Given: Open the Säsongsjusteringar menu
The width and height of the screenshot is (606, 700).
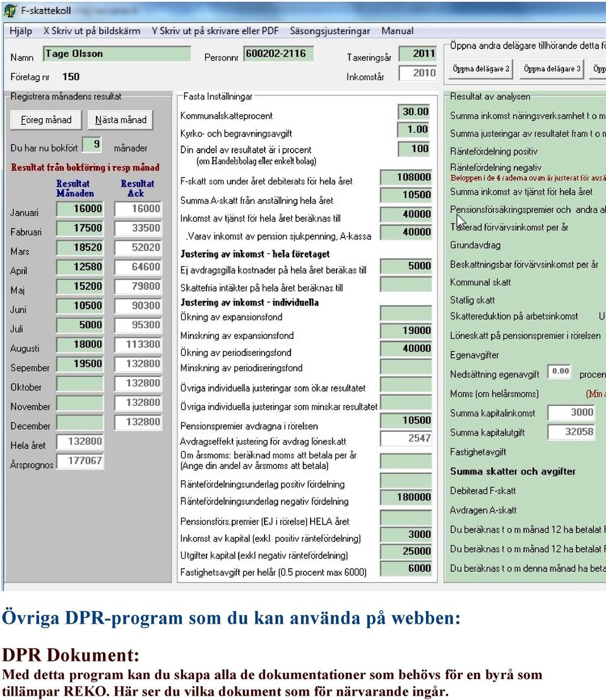Looking at the screenshot, I should point(330,31).
